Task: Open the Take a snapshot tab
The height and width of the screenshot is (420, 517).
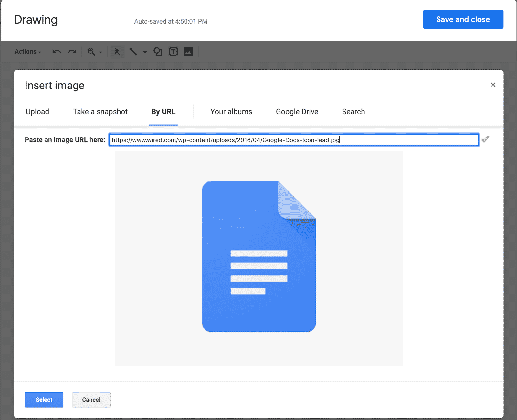Action: tap(100, 112)
